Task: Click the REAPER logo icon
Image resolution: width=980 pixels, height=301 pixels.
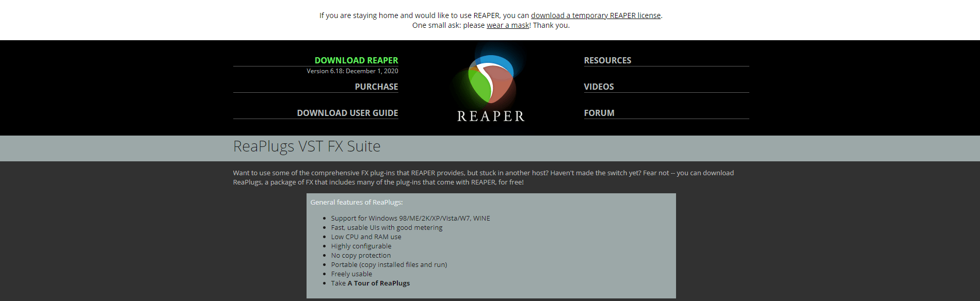Action: coord(491,79)
